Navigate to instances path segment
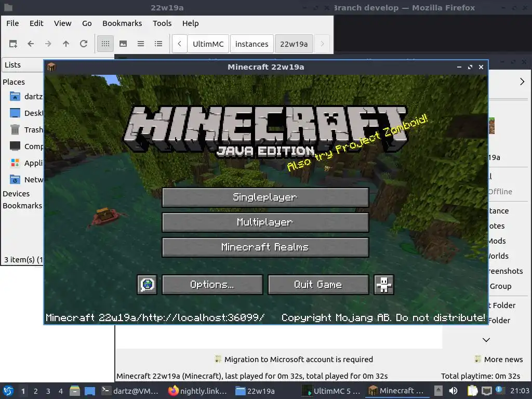Viewport: 532px width, 399px height. click(x=252, y=44)
